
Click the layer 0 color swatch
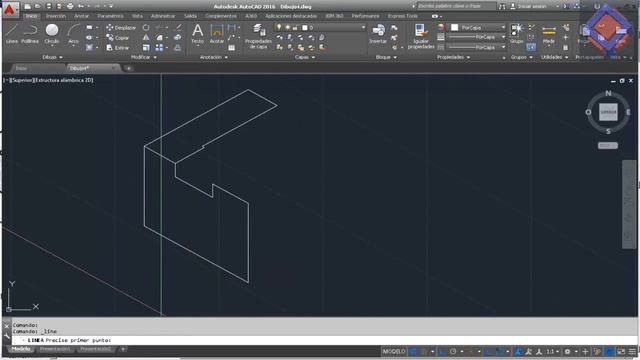(305, 28)
